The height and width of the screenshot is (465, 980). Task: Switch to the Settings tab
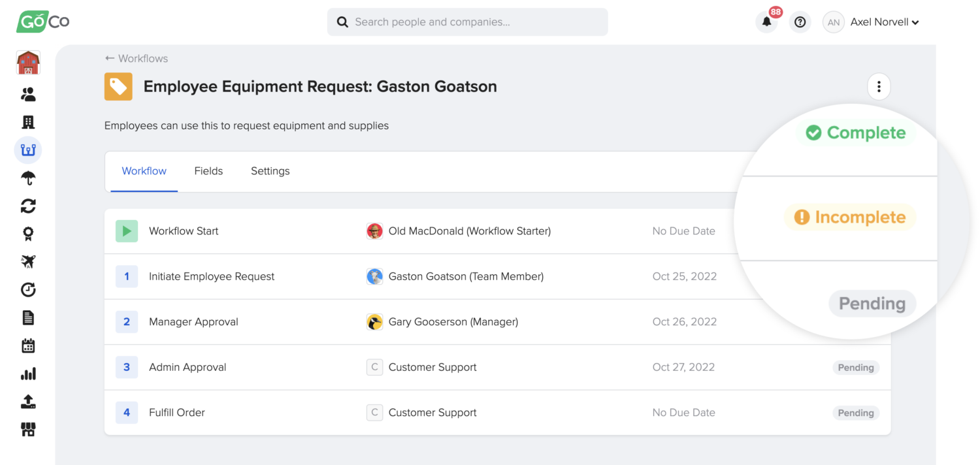pyautogui.click(x=270, y=171)
